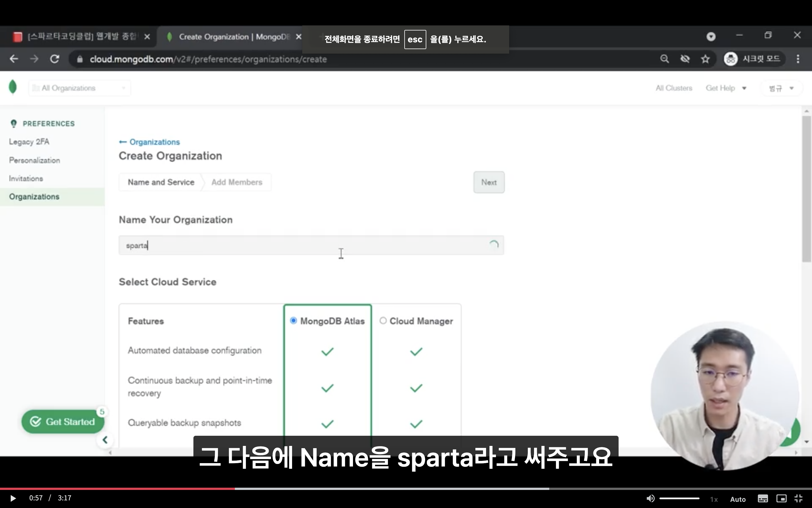Open All Clusters link

point(674,88)
